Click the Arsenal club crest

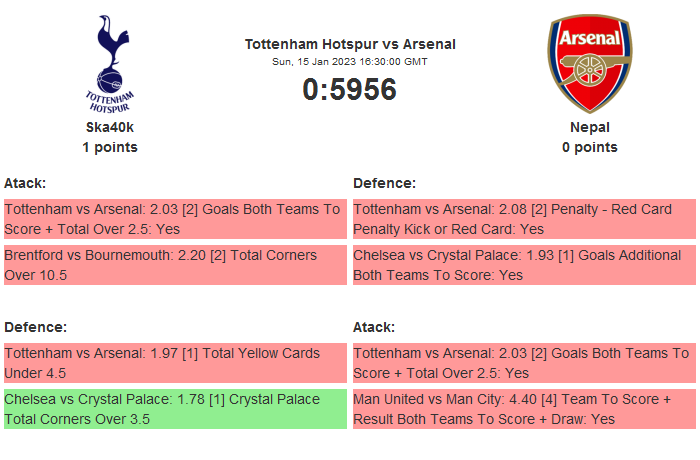tap(589, 62)
